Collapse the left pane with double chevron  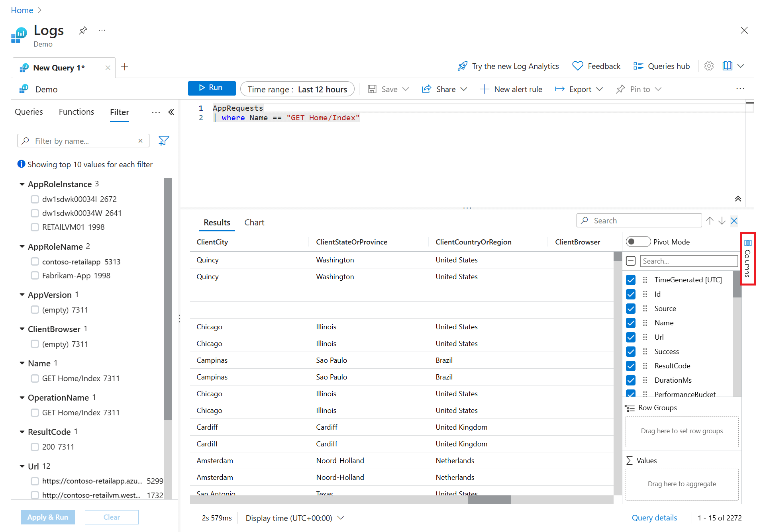171,112
